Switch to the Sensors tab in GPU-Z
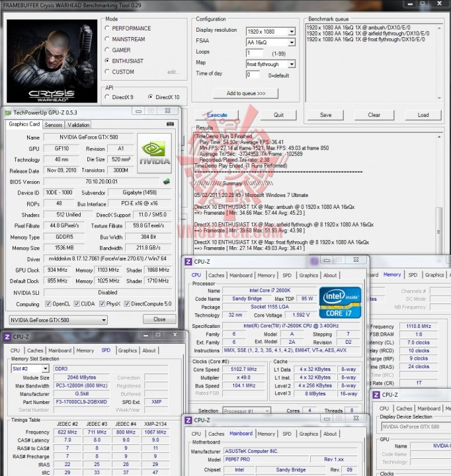Image resolution: width=451 pixels, height=476 pixels. click(53, 125)
